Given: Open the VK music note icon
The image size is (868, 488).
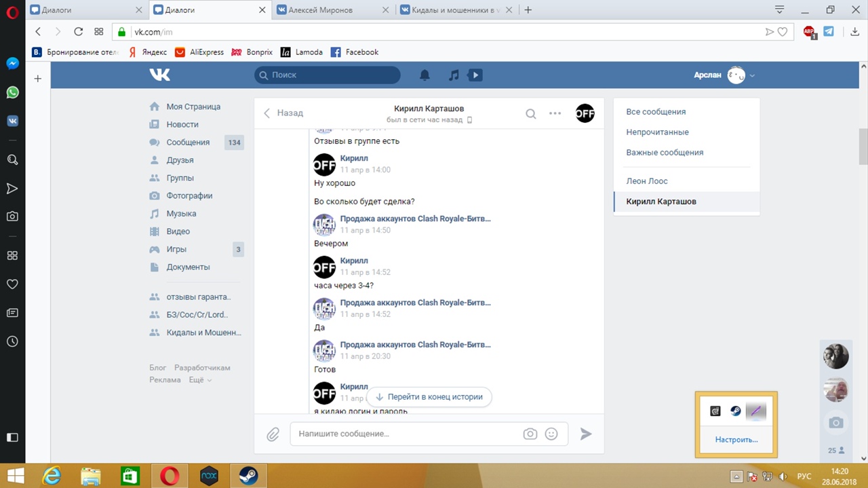Looking at the screenshot, I should tap(454, 75).
